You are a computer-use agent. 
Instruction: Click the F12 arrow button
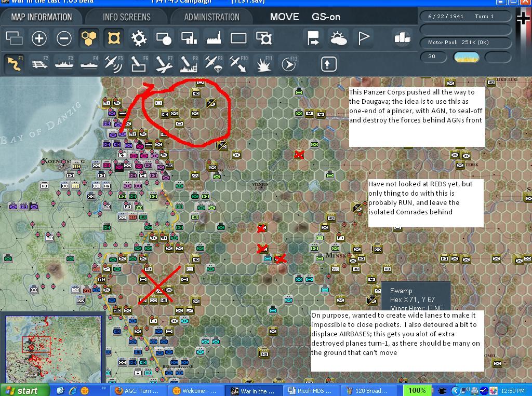(x=289, y=64)
